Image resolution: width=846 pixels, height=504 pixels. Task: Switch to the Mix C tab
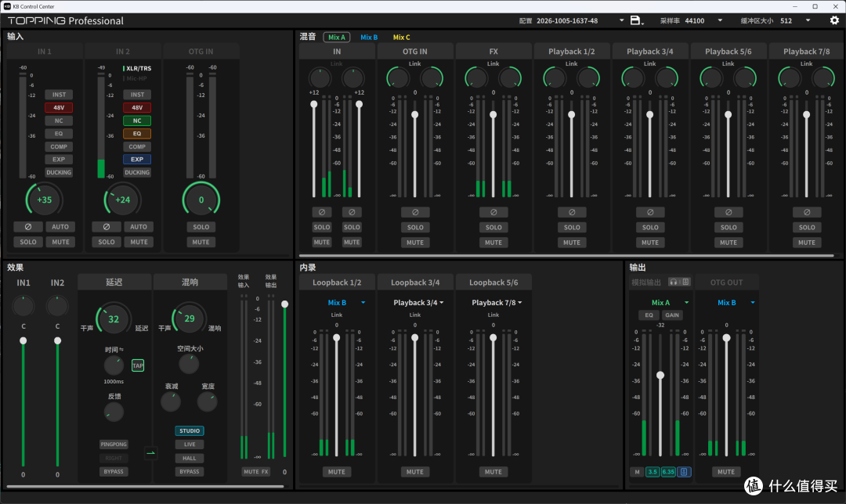tap(401, 38)
